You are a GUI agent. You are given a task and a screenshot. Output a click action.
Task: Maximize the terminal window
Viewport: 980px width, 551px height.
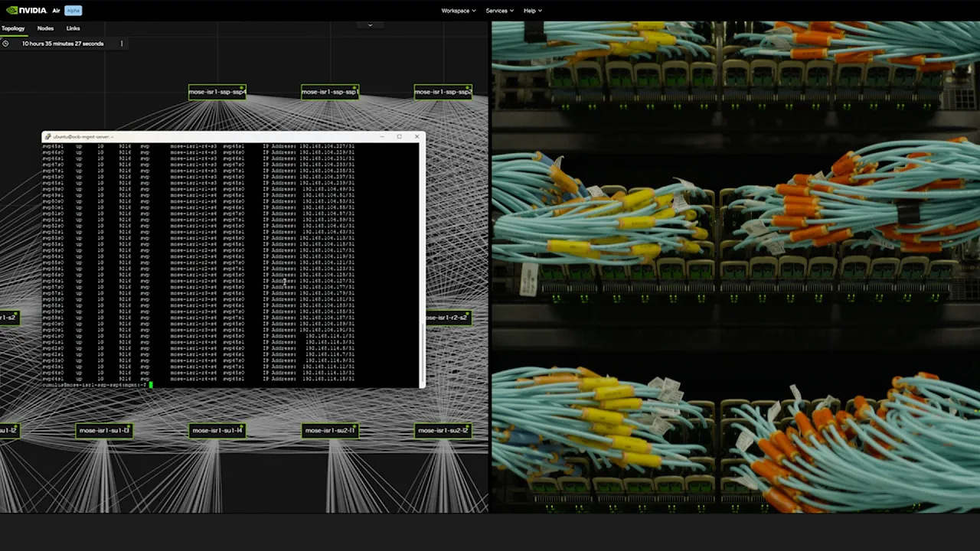(399, 137)
